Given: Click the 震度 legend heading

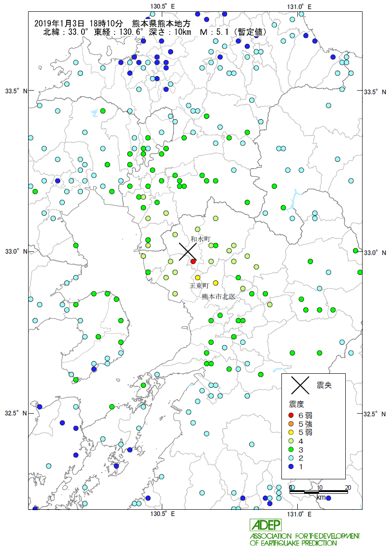Looking at the screenshot, I should [296, 404].
